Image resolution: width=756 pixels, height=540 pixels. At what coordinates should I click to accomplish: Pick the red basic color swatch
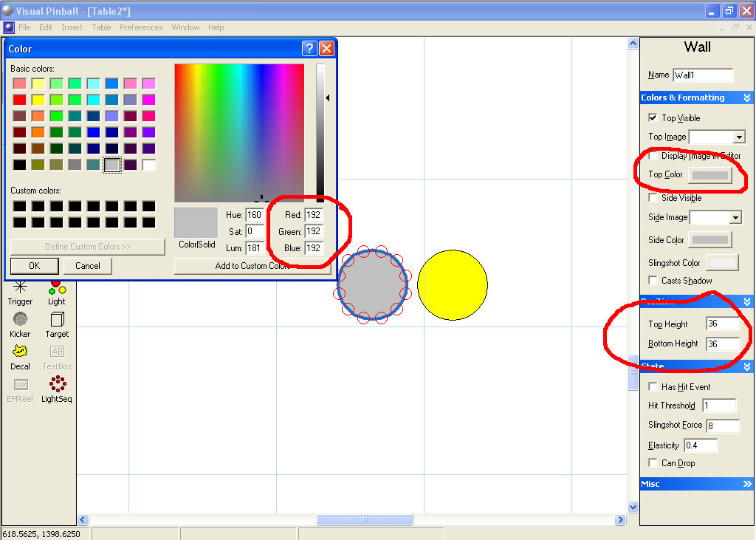(x=20, y=100)
